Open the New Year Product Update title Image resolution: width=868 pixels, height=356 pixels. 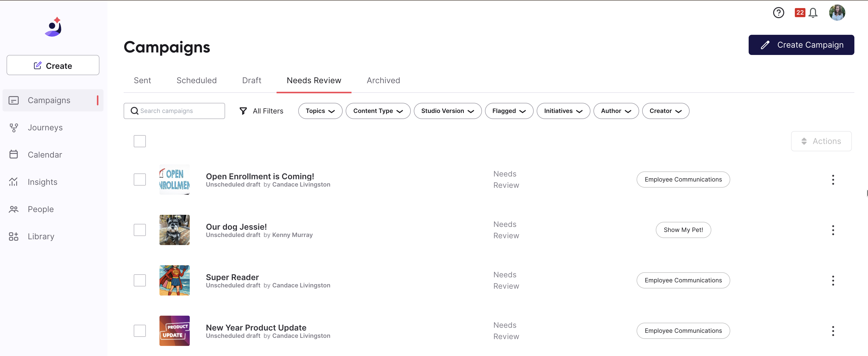click(x=256, y=328)
